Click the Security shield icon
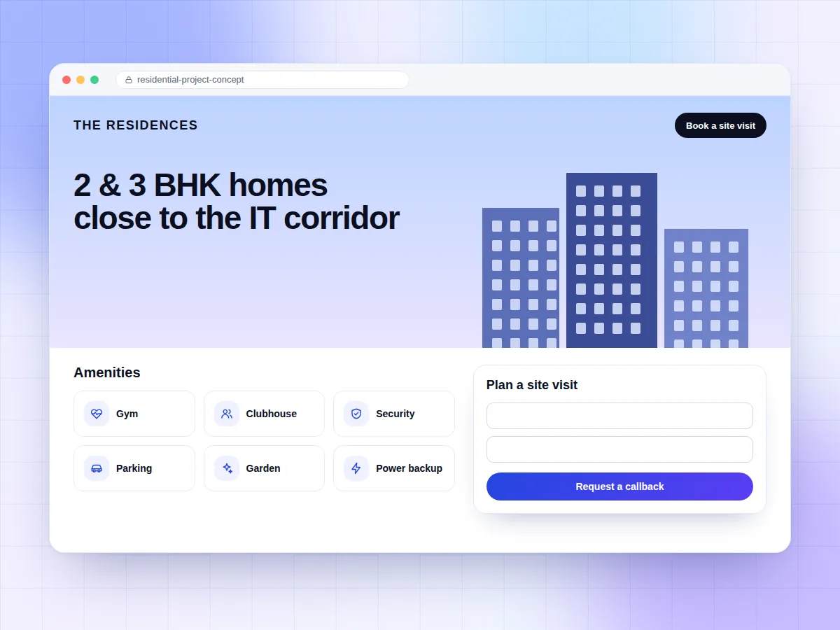This screenshot has height=630, width=840. click(356, 414)
